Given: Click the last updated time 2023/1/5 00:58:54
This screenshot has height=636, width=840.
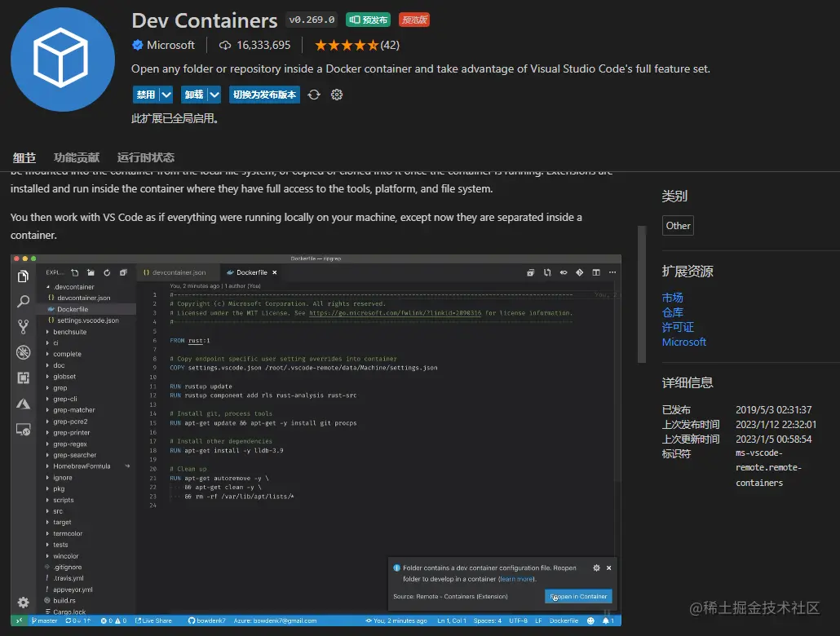Looking at the screenshot, I should [774, 439].
